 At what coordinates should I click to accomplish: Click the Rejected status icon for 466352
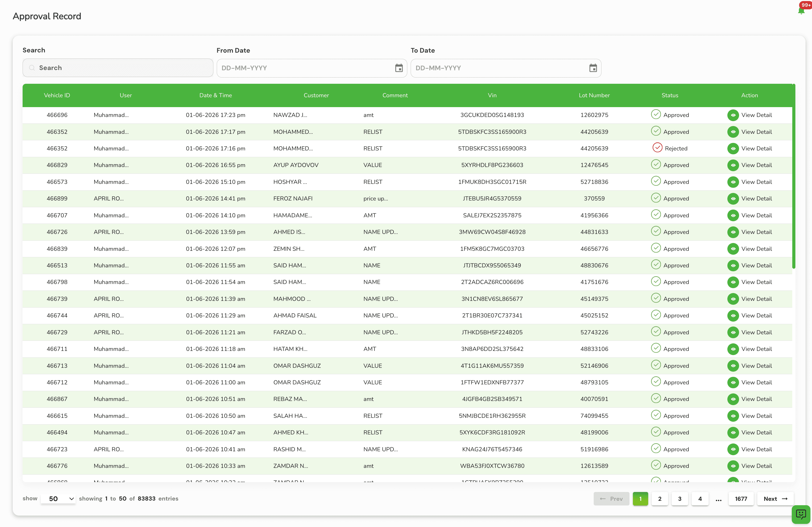pos(657,148)
